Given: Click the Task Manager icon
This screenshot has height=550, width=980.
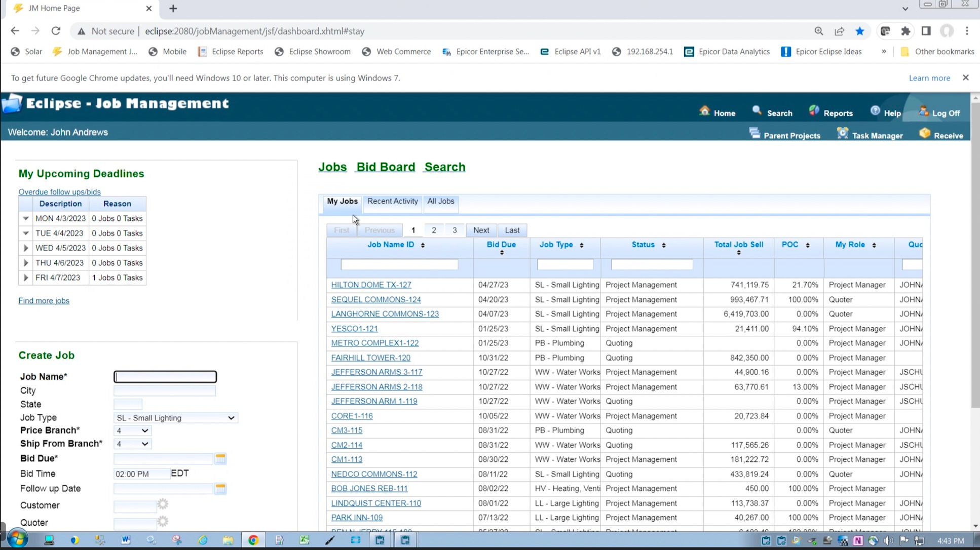Looking at the screenshot, I should (x=842, y=134).
